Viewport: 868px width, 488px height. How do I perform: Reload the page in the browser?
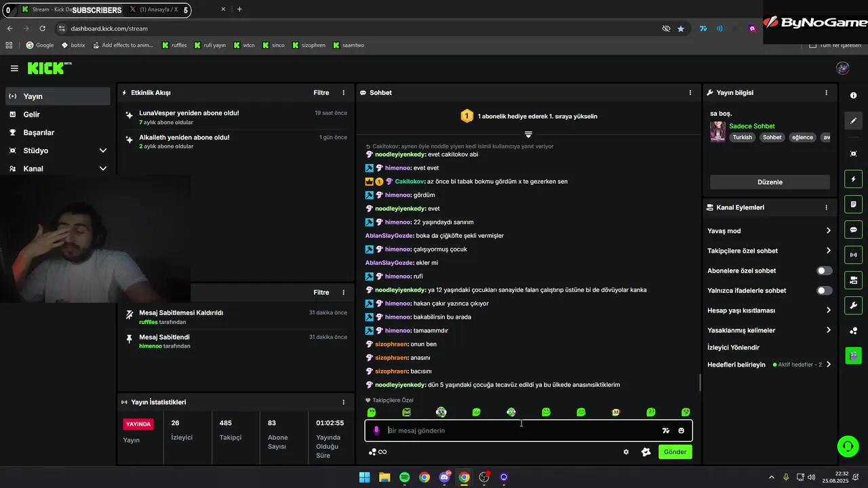pyautogui.click(x=42, y=28)
